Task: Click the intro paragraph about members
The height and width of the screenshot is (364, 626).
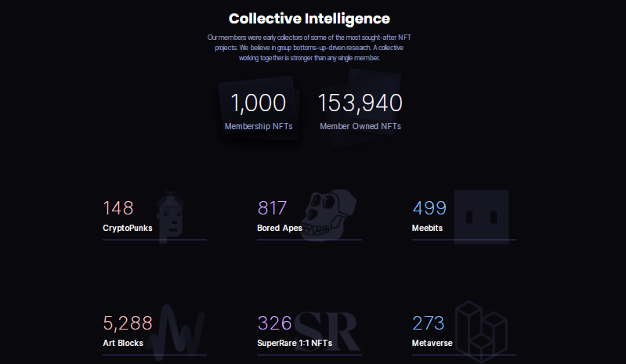Action: (x=309, y=48)
